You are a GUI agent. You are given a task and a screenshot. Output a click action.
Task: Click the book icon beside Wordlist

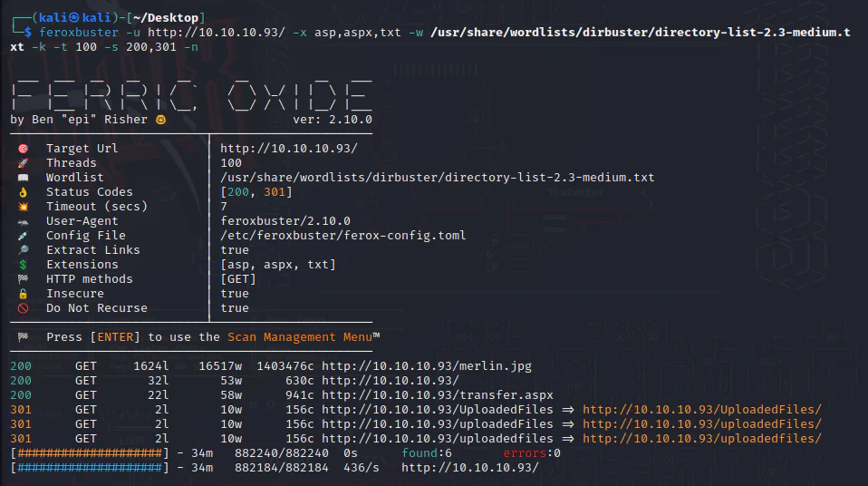click(23, 178)
